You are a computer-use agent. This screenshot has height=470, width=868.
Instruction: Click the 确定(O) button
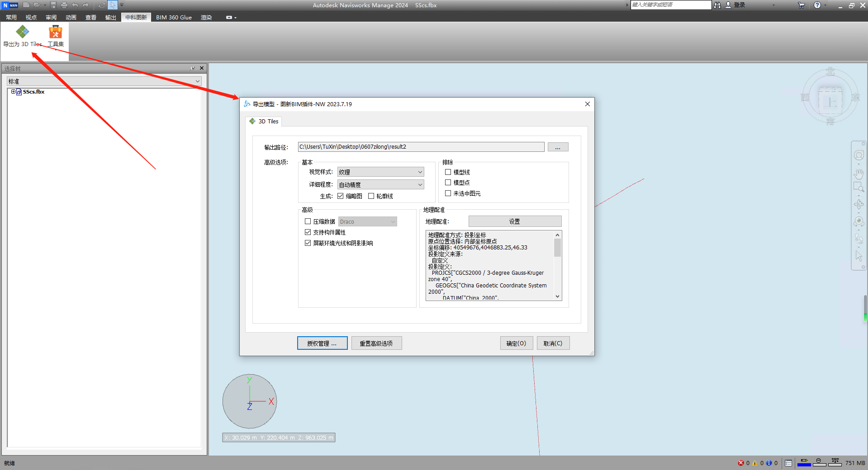[x=516, y=343]
